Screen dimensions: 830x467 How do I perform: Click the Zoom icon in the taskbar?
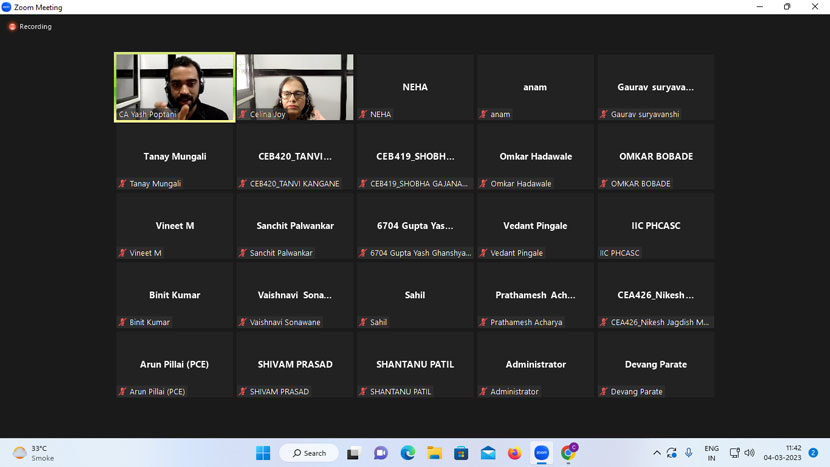tap(541, 453)
